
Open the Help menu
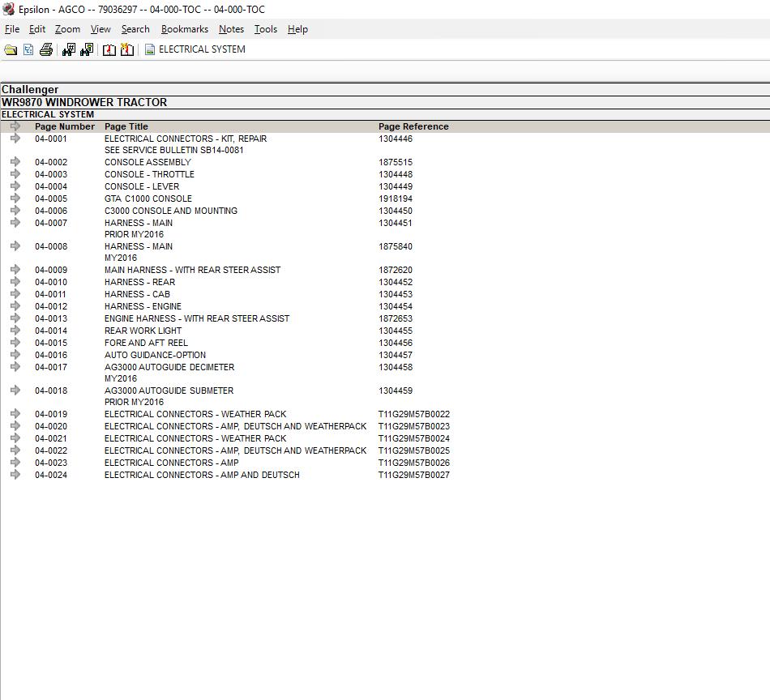(x=297, y=29)
